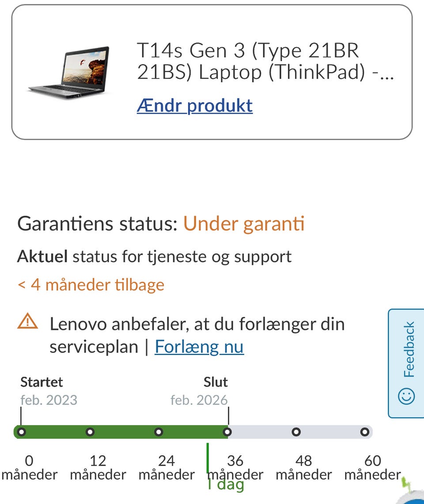Click the orange Under garanti status
The image size is (424, 504).
[x=244, y=224]
